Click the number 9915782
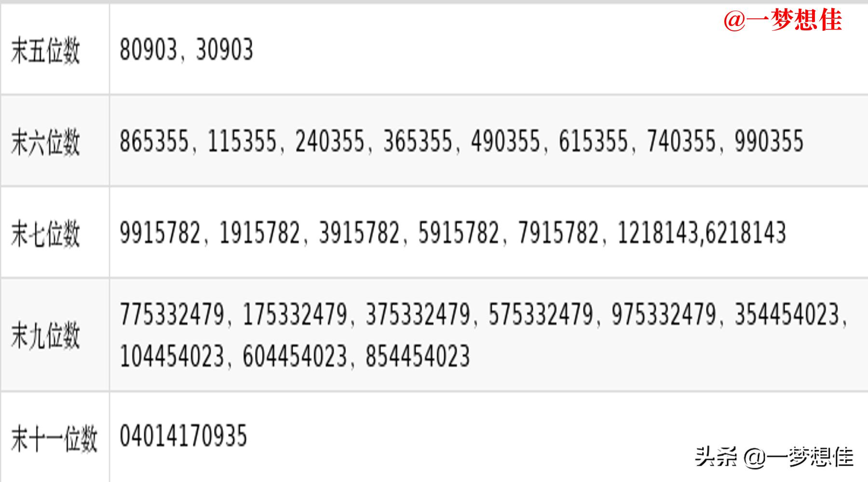Screen dimensions: 868x482 pyautogui.click(x=160, y=232)
